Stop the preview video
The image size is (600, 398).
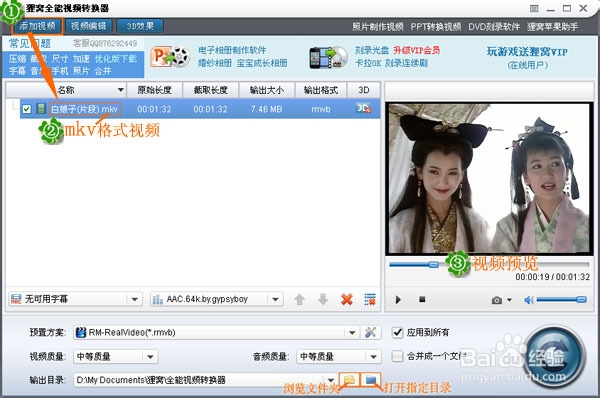click(x=422, y=299)
